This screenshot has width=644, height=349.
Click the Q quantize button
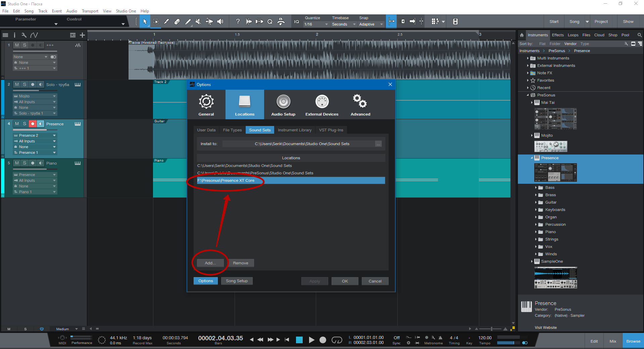point(270,21)
